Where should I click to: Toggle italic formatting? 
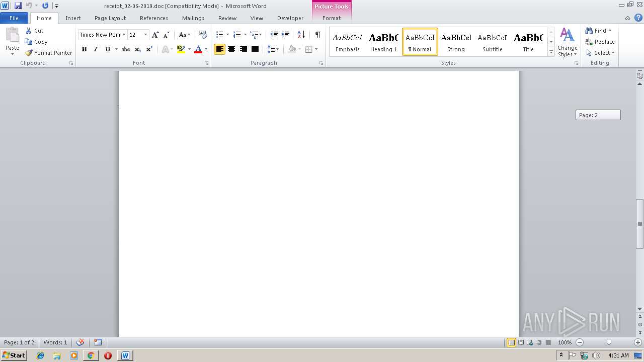tap(96, 49)
